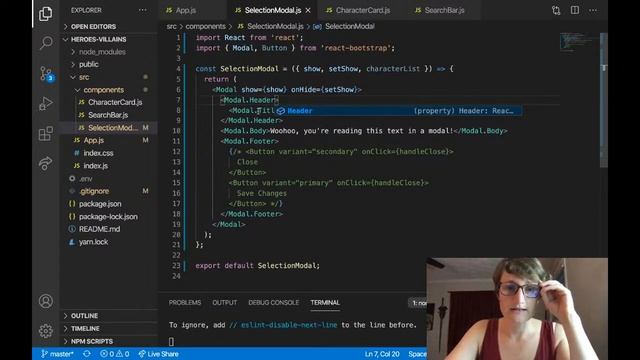This screenshot has width=640, height=360.
Task: Click the master branch status item
Action: (57, 354)
